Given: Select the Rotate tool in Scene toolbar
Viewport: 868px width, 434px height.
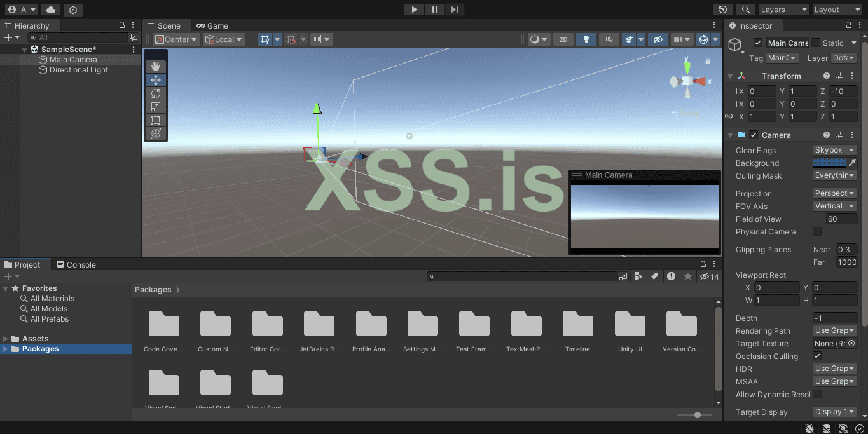Looking at the screenshot, I should pos(156,93).
